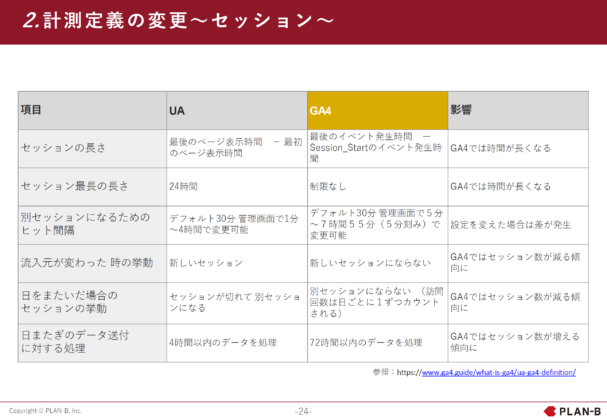Image resolution: width=607 pixels, height=420 pixels.
Task: Select the gold GA4 column header
Action: pyautogui.click(x=376, y=109)
